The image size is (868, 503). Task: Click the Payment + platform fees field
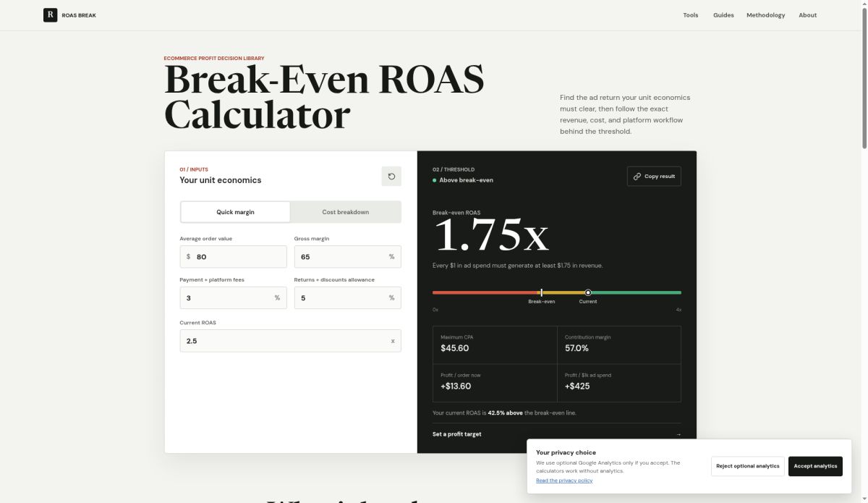pos(234,298)
